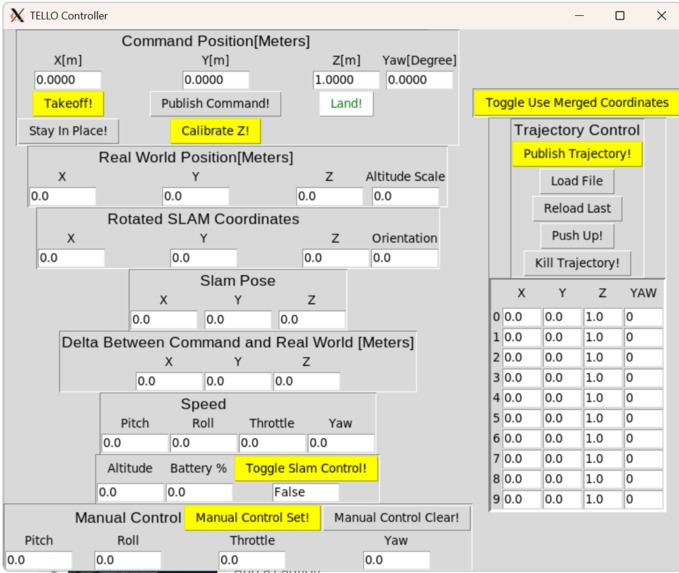
Task: Click the Orientation field
Action: click(x=404, y=258)
